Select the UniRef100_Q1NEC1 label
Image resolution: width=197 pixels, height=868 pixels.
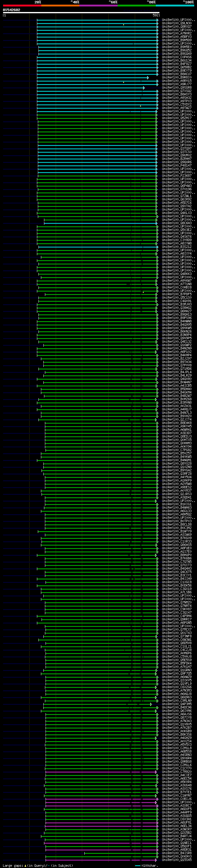177,843
